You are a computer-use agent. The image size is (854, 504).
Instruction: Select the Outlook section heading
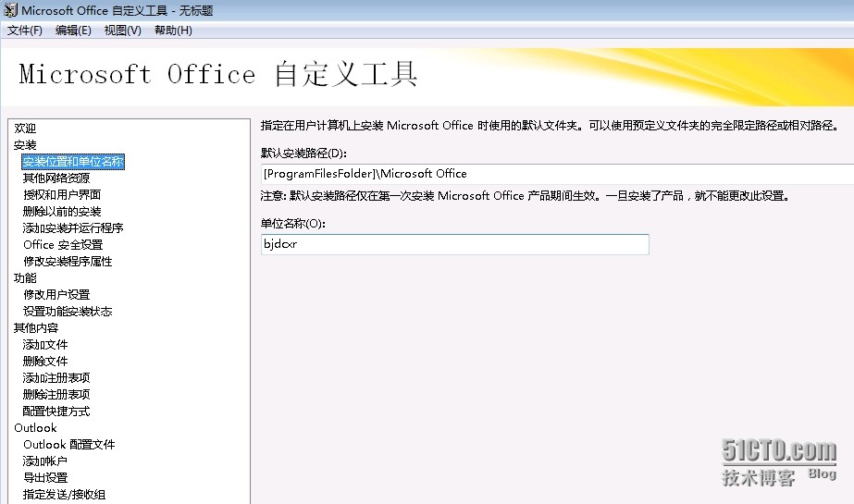coord(35,428)
